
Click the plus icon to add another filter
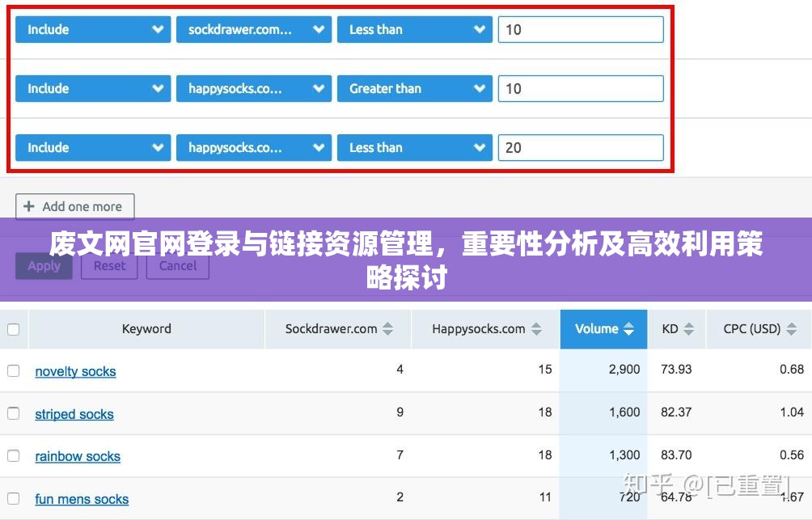pos(30,206)
